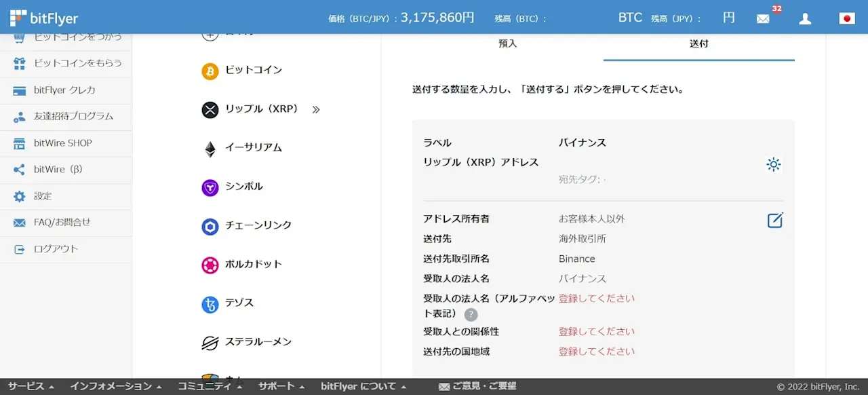Click the envelope icon beside ご意見・ご要望

click(444, 387)
